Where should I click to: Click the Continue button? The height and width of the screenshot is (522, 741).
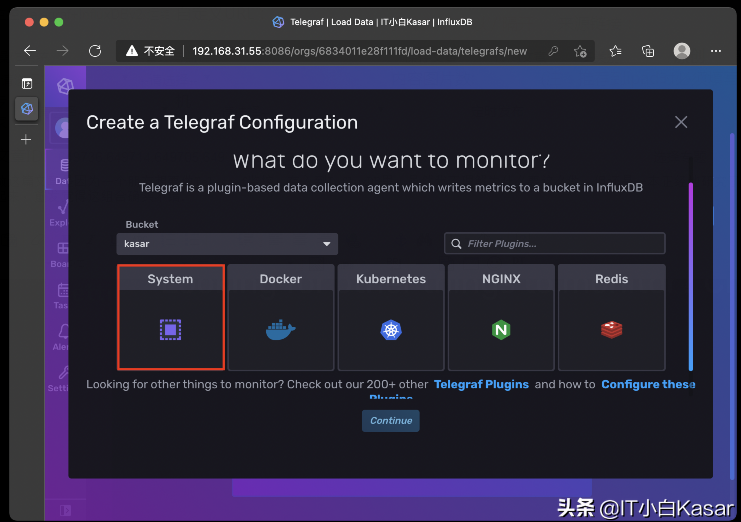pos(391,420)
